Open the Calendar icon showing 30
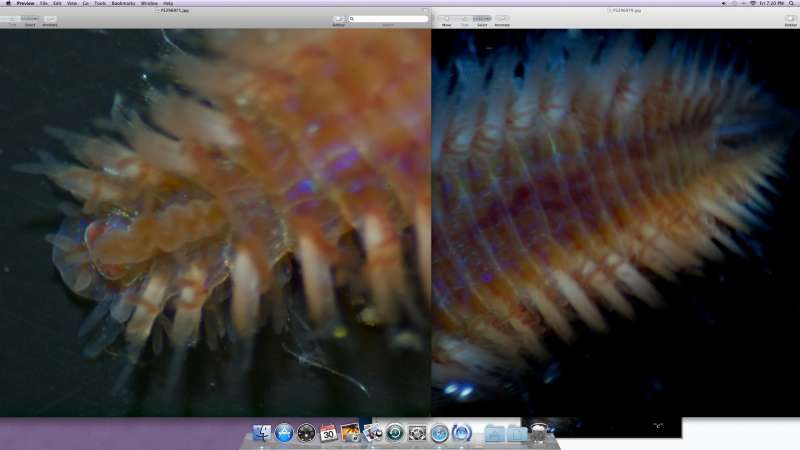 tap(328, 433)
